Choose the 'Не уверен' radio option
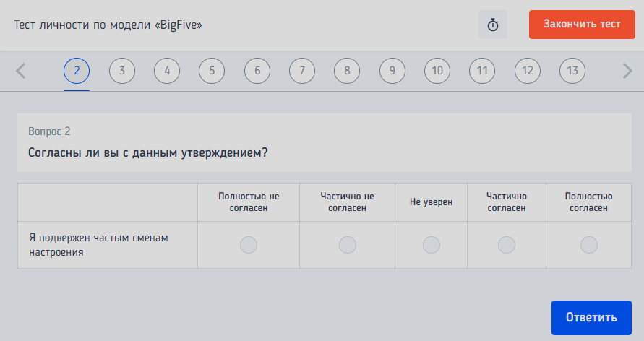Image resolution: width=644 pixels, height=341 pixels. [x=432, y=245]
